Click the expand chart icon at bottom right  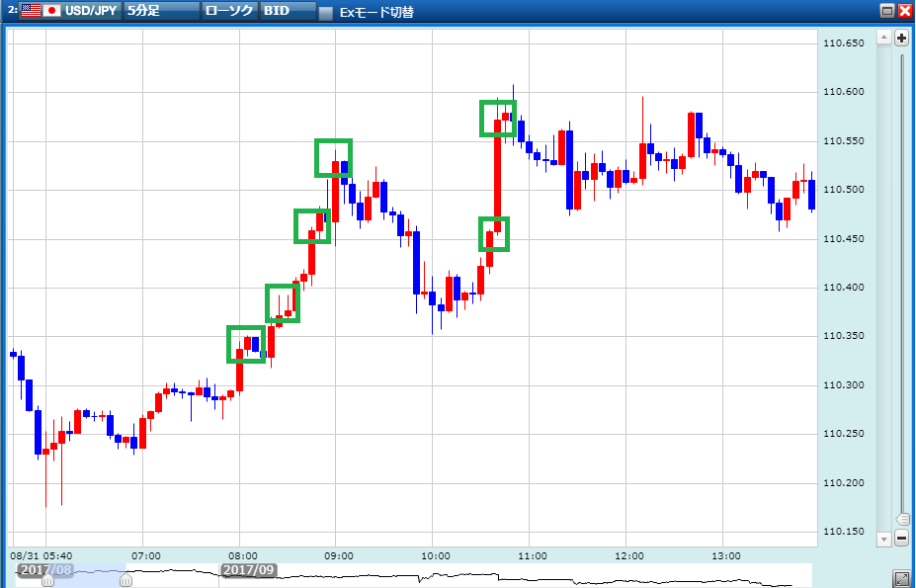click(901, 578)
